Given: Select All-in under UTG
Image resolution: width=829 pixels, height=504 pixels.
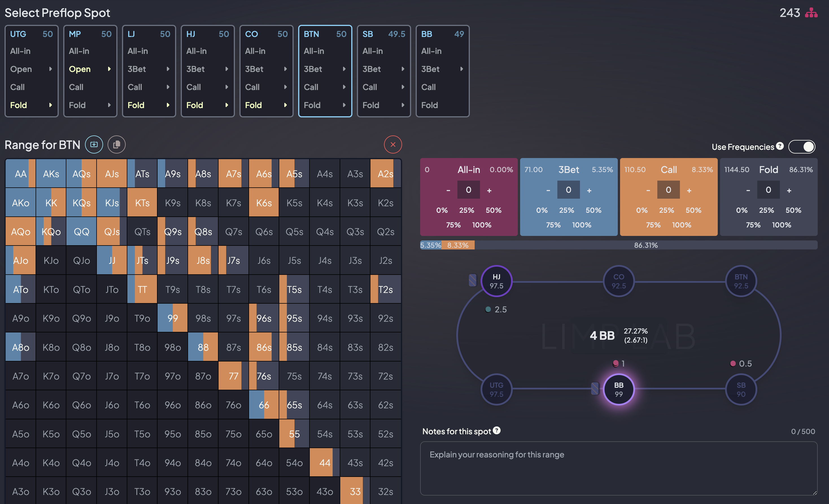Looking at the screenshot, I should coord(20,51).
